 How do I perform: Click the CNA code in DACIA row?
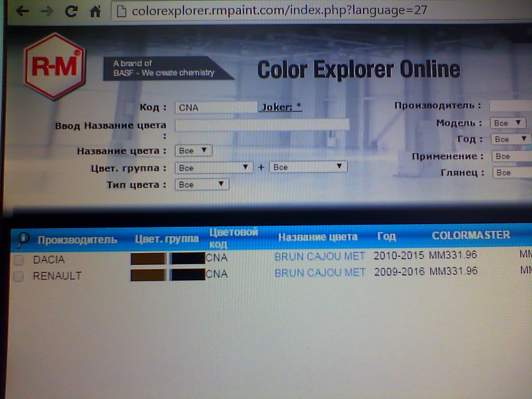point(217,258)
